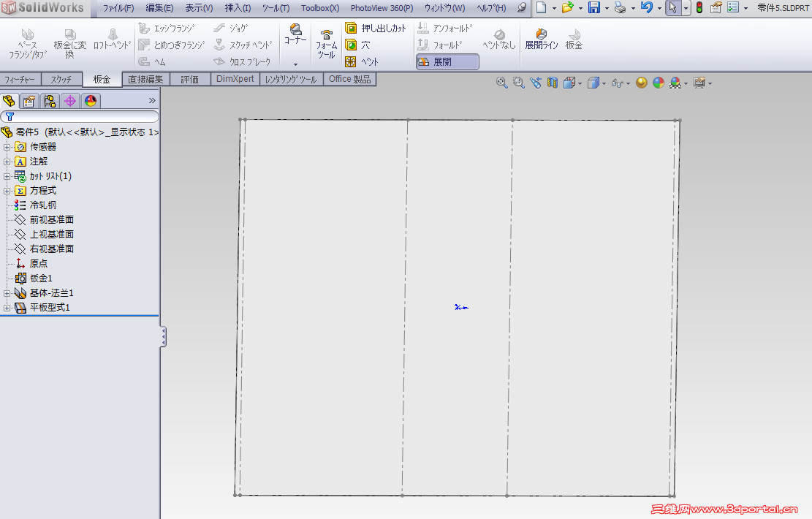This screenshot has height=519, width=812.
Task: Click the アンフォールド button
Action: pyautogui.click(x=445, y=28)
